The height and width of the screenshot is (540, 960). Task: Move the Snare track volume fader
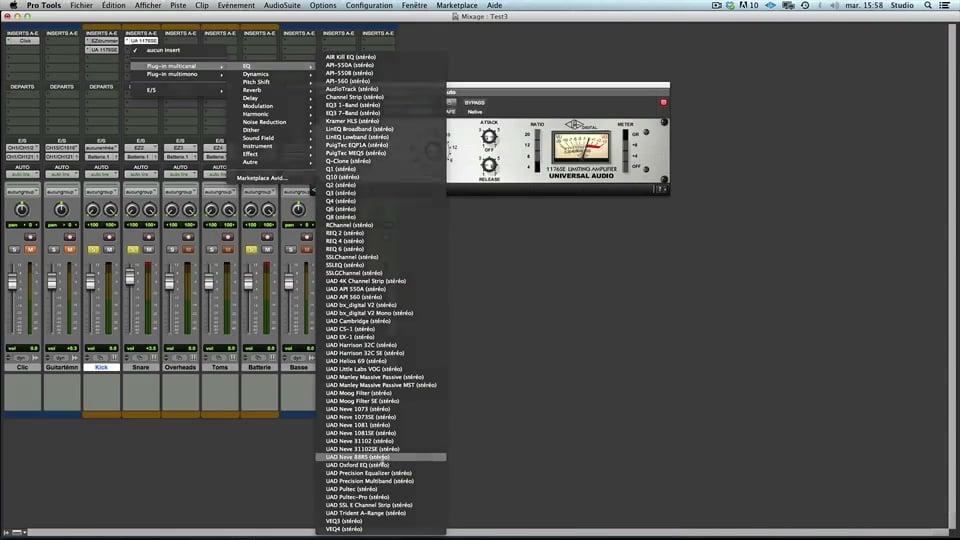130,277
